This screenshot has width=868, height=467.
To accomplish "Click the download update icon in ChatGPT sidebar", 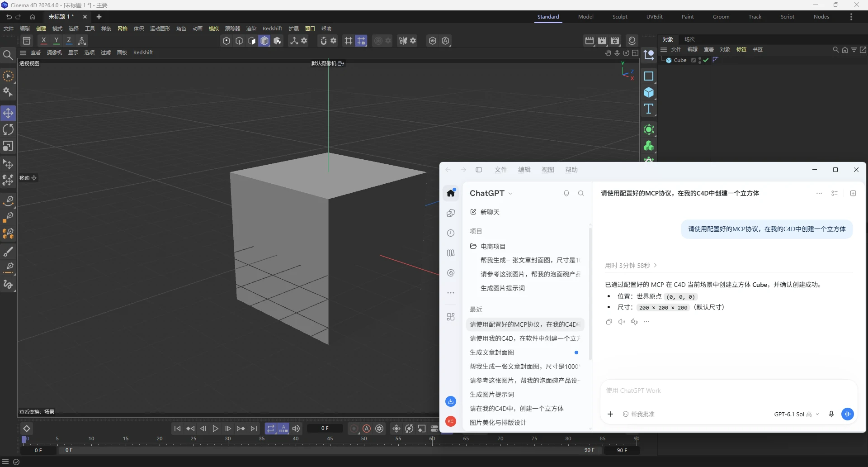I will (x=451, y=401).
